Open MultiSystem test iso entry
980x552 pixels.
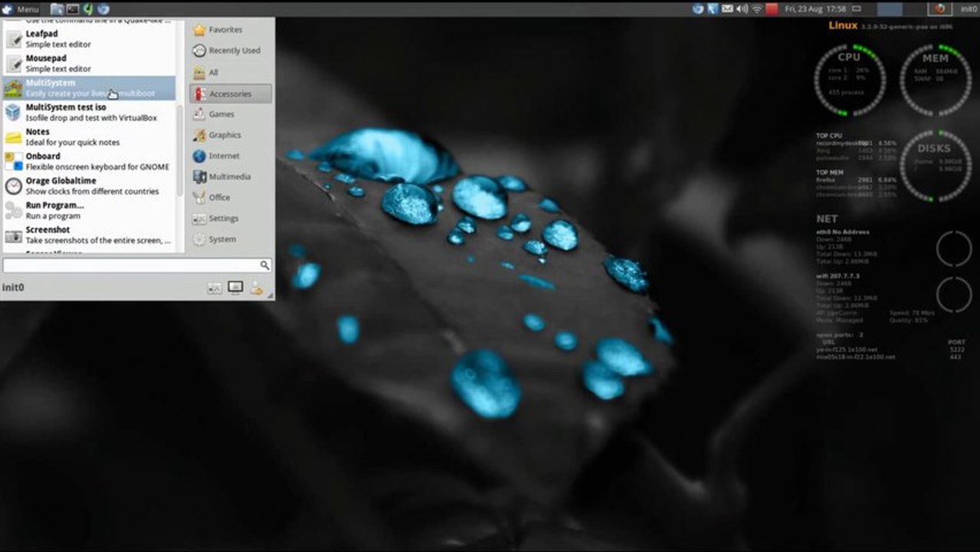coord(89,113)
